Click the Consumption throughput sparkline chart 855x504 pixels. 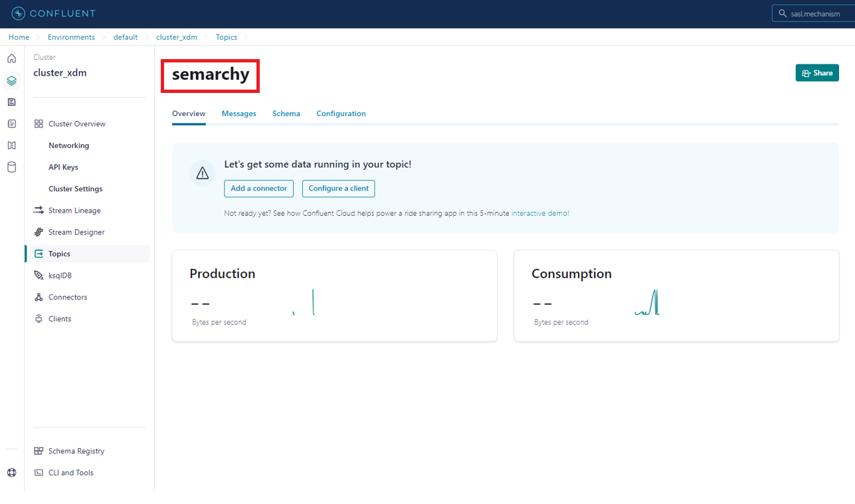tap(647, 303)
